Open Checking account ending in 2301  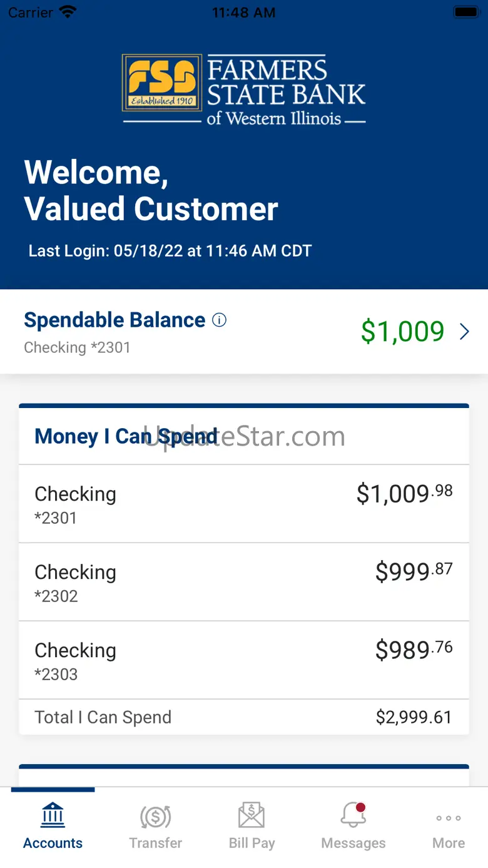point(243,504)
